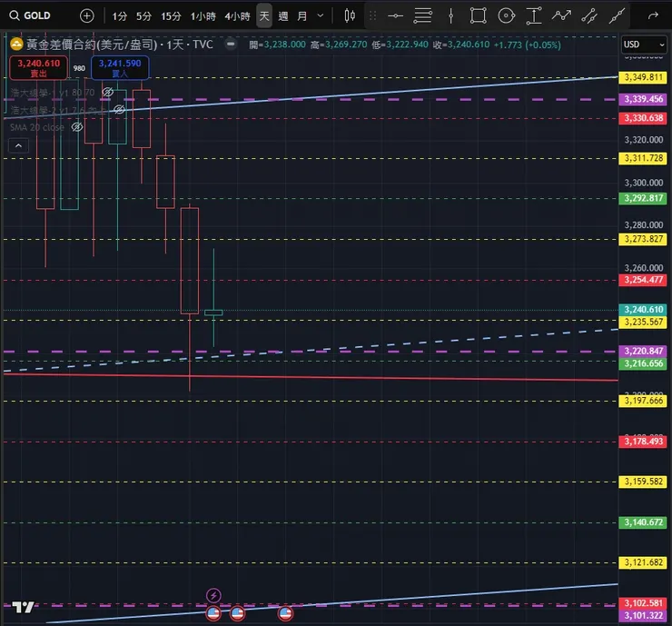Switch to the 15分 timeframe
This screenshot has width=672, height=626.
171,16
